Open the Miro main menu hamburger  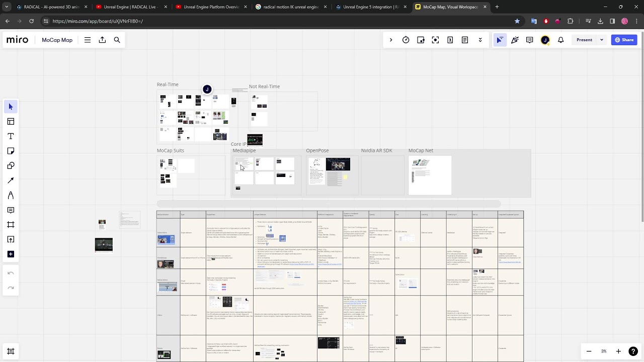88,40
